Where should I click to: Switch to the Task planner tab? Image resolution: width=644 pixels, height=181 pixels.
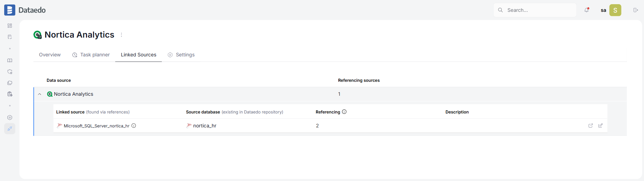pos(91,55)
